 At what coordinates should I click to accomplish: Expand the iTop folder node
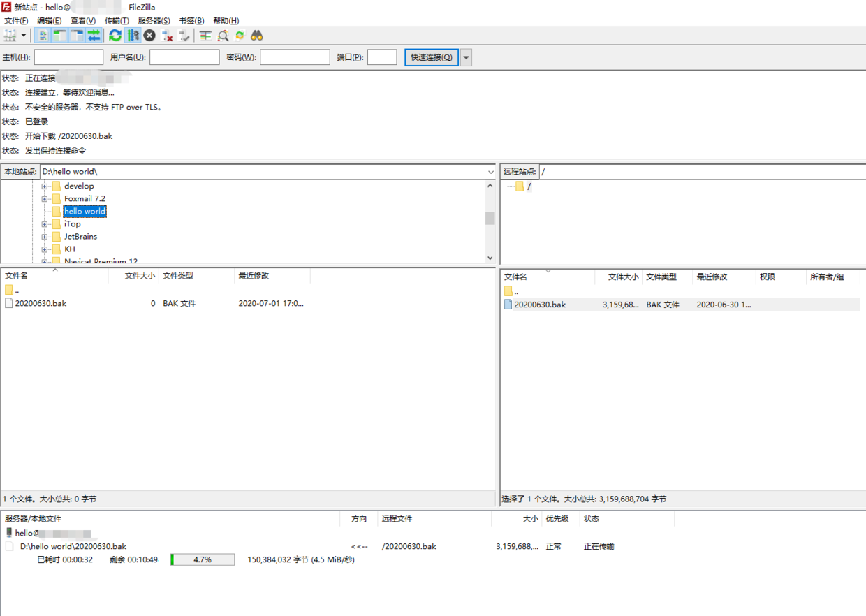pyautogui.click(x=45, y=224)
